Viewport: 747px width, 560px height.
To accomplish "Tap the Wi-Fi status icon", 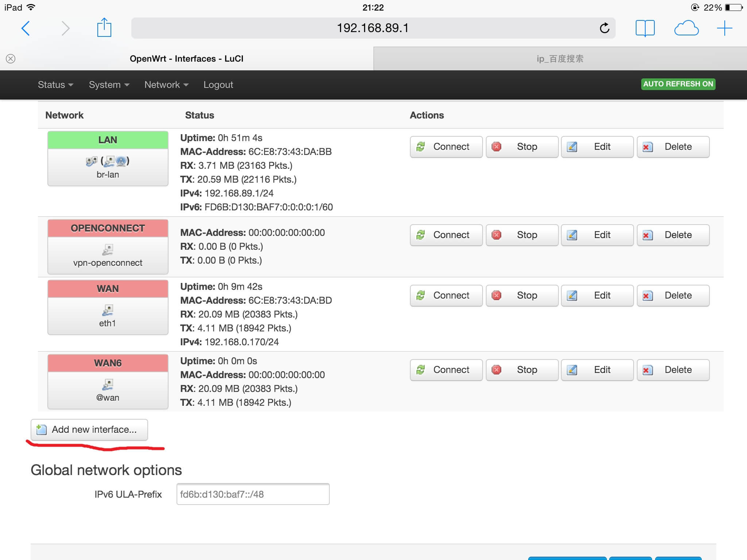I will tap(31, 7).
